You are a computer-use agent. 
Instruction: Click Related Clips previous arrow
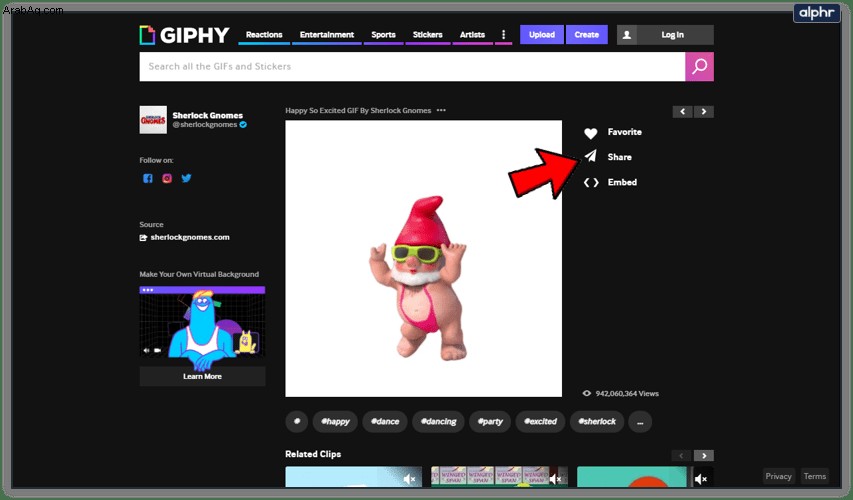681,455
